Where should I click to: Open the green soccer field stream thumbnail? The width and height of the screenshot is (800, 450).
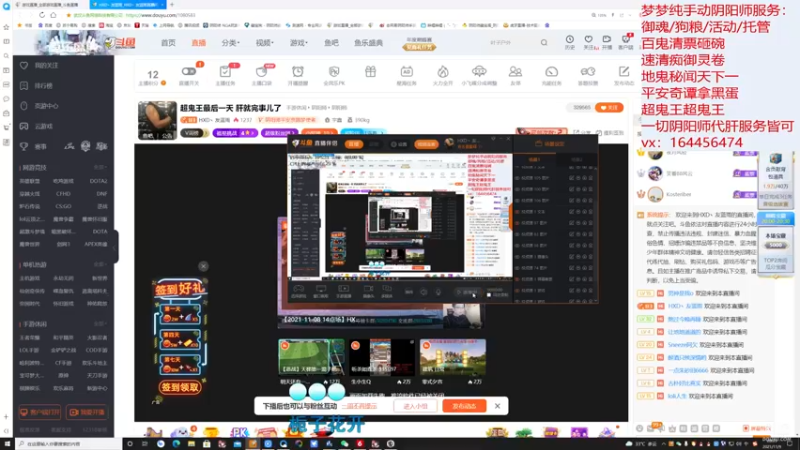tap(311, 358)
